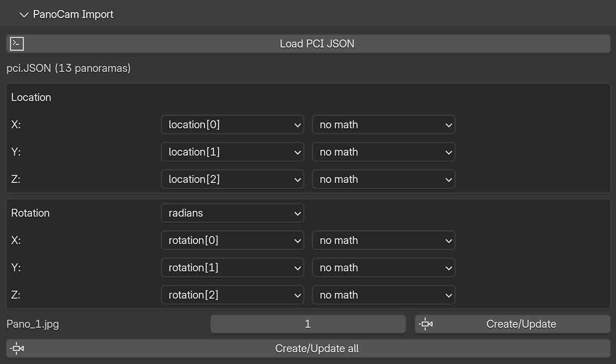Viewport: 616px width, 364px height.
Task: Open the Location Y location[1] dropdown
Action: pyautogui.click(x=233, y=152)
